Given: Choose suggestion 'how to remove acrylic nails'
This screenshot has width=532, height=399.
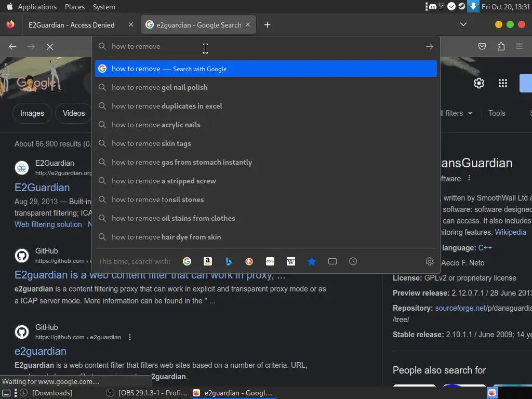Looking at the screenshot, I should point(265,125).
